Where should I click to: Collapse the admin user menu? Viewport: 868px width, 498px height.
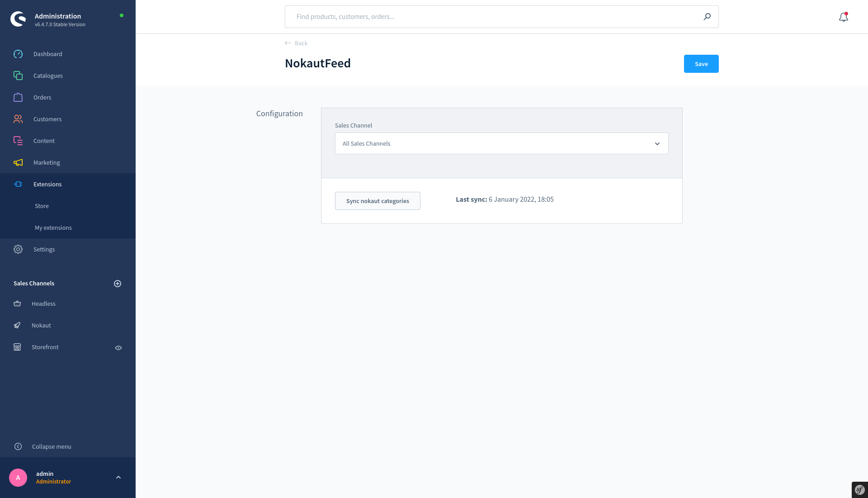[x=118, y=477]
